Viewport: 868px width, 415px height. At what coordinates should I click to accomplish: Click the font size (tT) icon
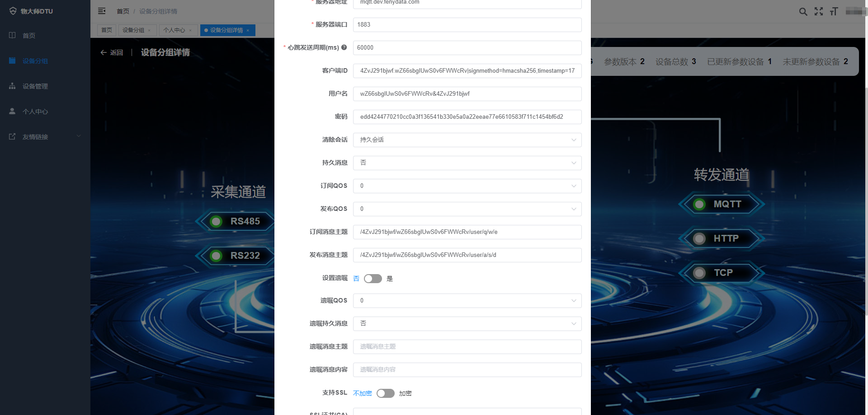834,12
